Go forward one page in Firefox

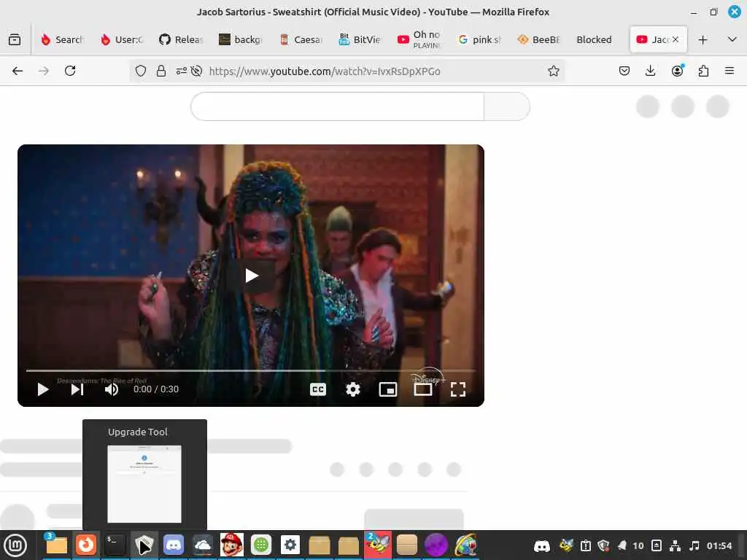tap(43, 71)
